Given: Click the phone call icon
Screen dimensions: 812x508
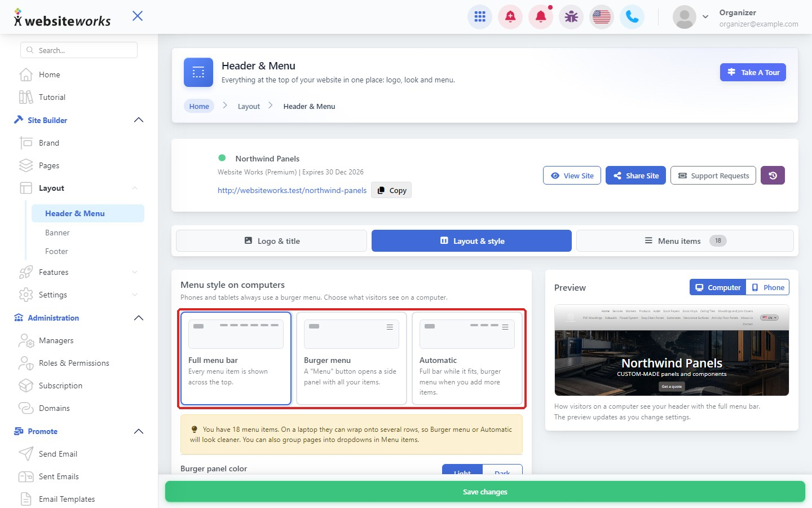Looking at the screenshot, I should click(x=632, y=17).
